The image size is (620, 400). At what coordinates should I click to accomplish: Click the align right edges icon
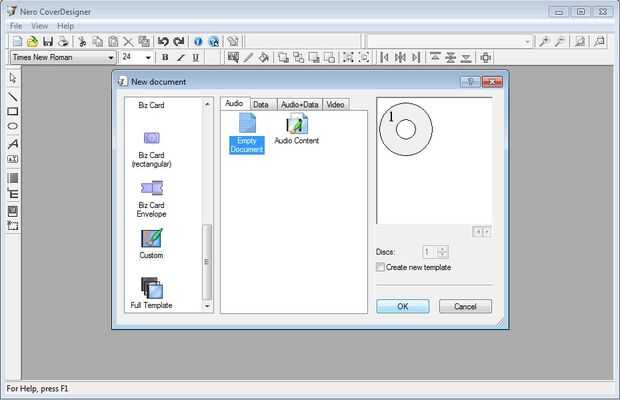[416, 58]
